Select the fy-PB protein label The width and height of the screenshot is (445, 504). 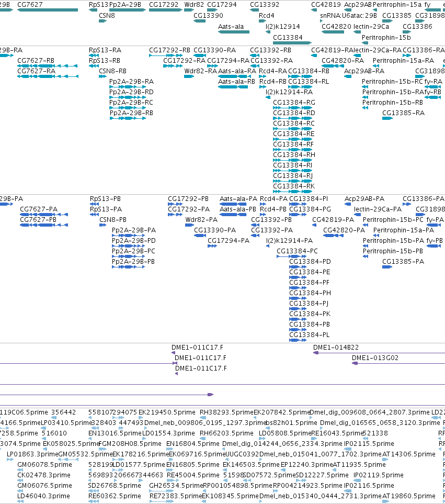435,241
